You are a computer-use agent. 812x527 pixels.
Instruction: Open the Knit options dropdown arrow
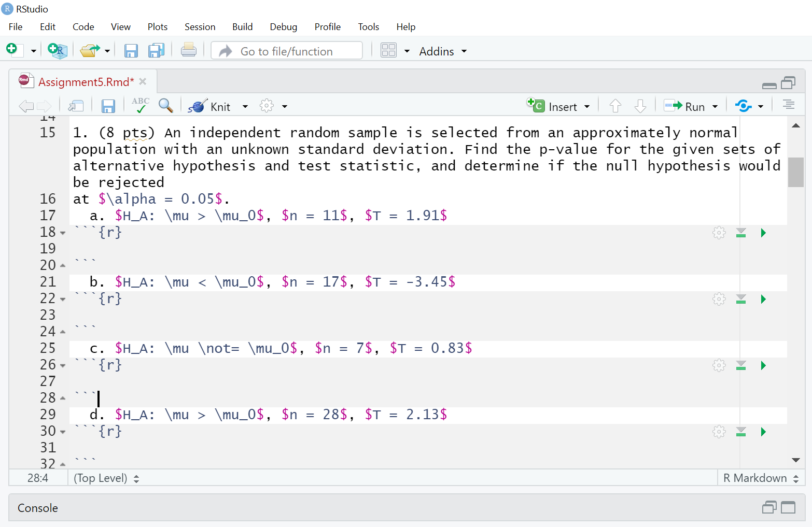click(x=245, y=107)
